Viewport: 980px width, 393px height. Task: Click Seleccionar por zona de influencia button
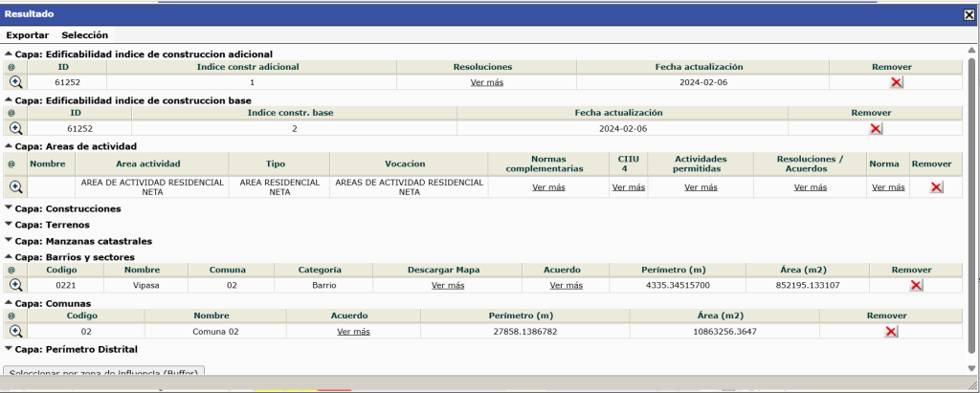pos(103,370)
